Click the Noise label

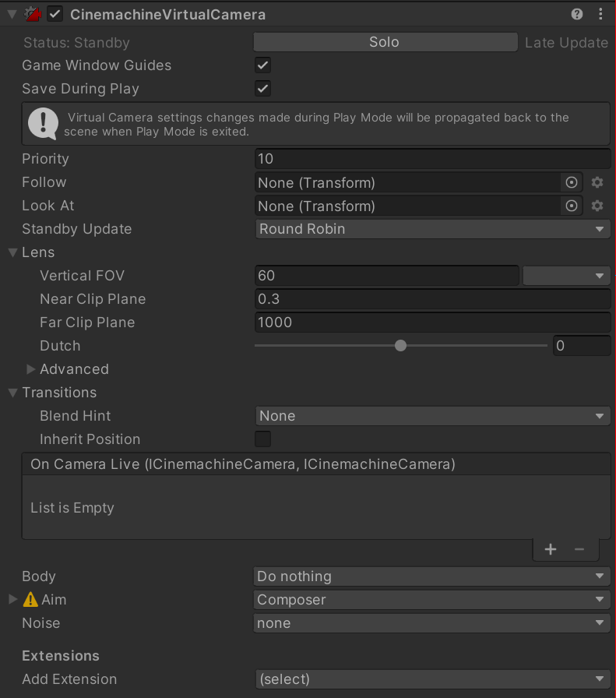[41, 623]
